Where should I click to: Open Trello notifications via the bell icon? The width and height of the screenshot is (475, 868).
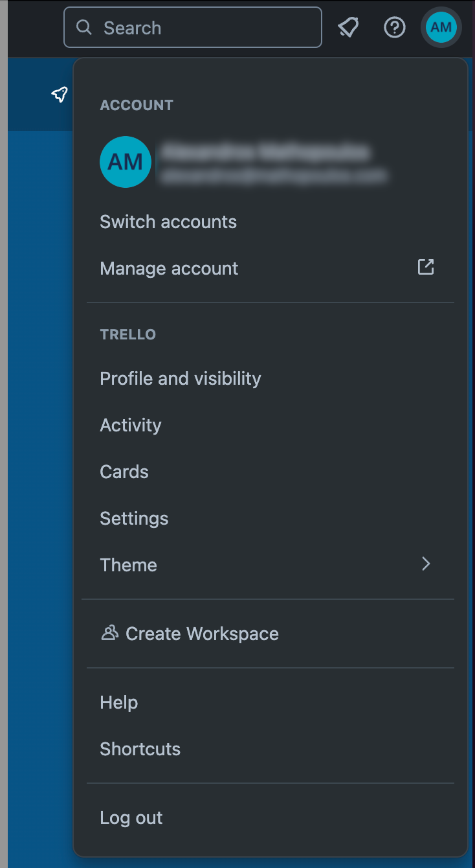tap(349, 27)
